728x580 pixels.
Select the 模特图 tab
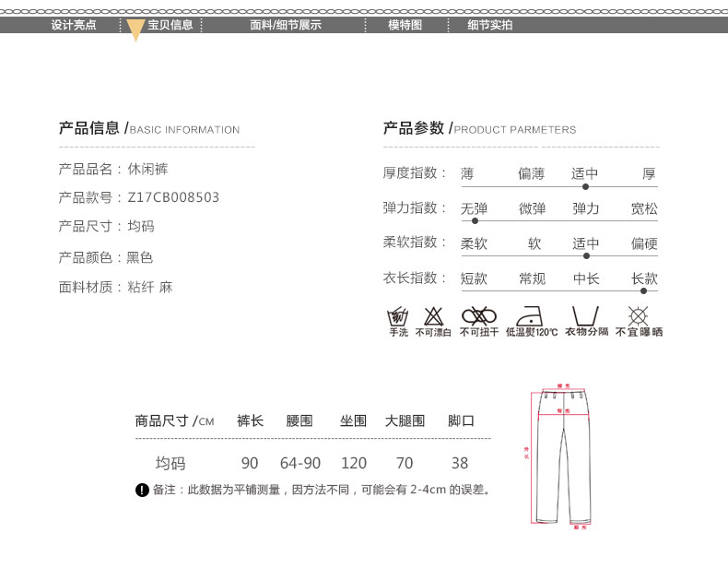[x=405, y=25]
